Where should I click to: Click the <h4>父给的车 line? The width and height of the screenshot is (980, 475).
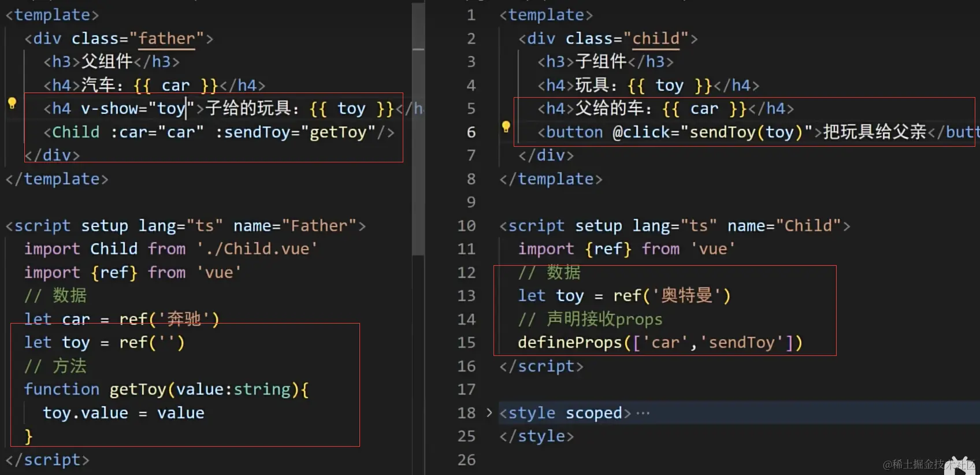pos(666,109)
